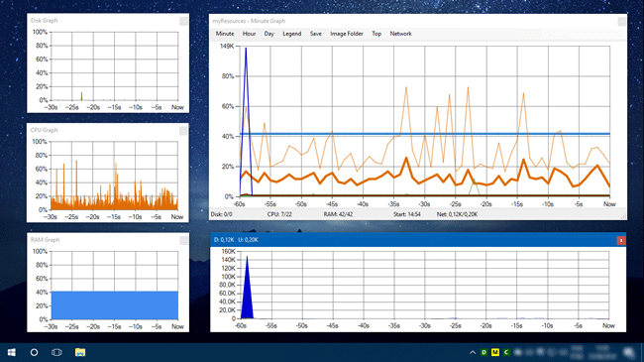This screenshot has width=644, height=362.
Task: Click Save in the Minute Graph menu
Action: [x=315, y=34]
